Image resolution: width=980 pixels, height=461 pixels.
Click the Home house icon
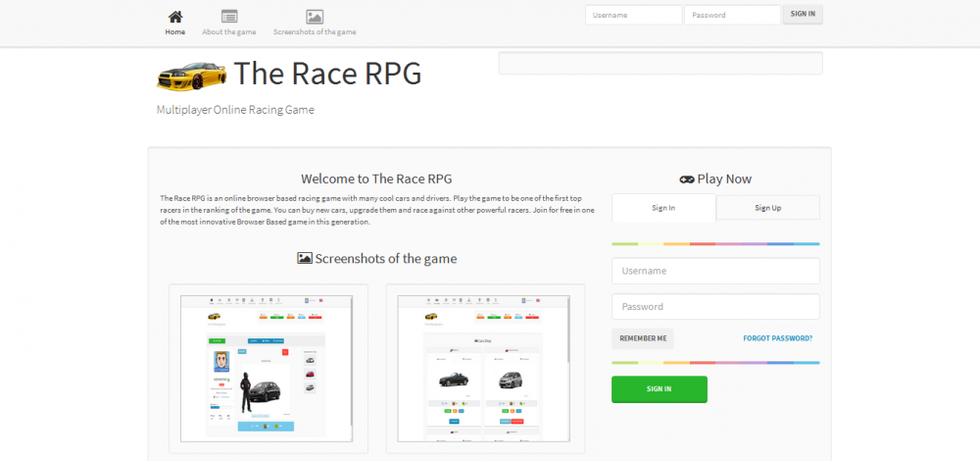click(x=175, y=17)
